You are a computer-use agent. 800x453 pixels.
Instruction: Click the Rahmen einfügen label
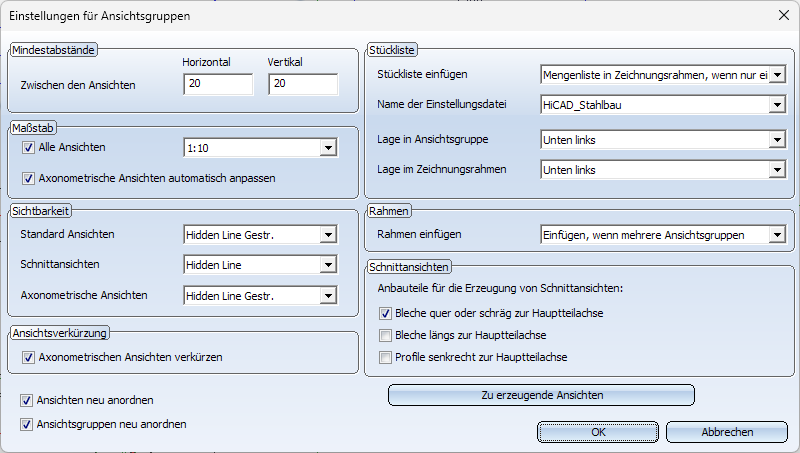(419, 235)
